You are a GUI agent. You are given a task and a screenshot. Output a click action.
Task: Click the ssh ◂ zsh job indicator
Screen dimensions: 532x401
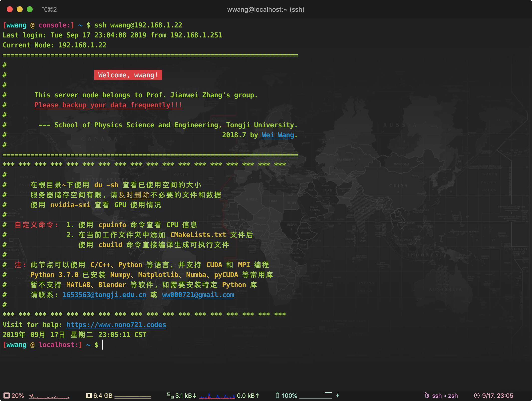[x=445, y=396]
